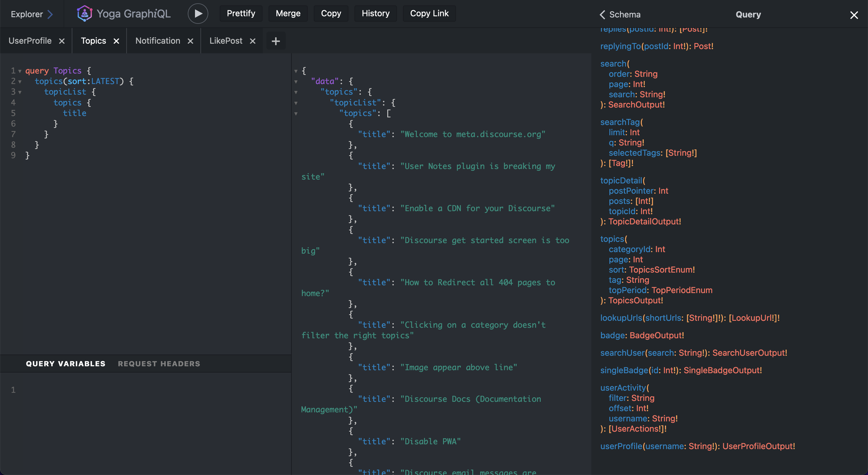Image resolution: width=868 pixels, height=475 pixels.
Task: Click "Disable PWA" result title
Action: point(430,441)
